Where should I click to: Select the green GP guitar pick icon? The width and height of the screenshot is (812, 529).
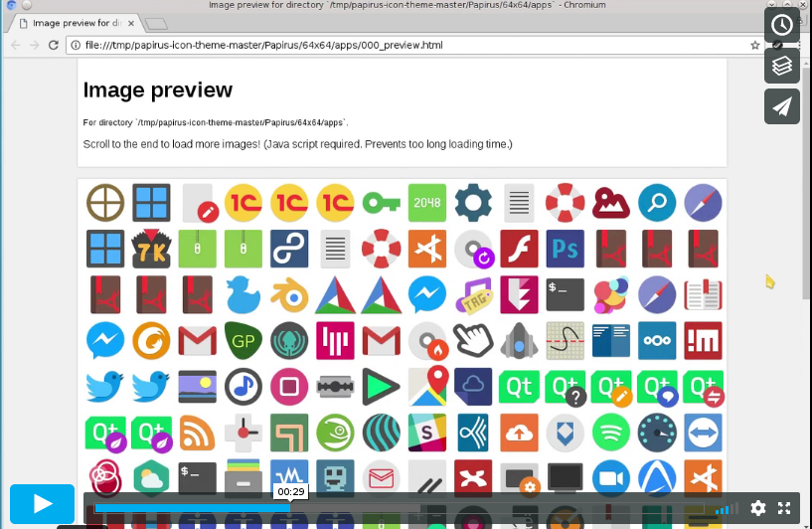pos(244,341)
